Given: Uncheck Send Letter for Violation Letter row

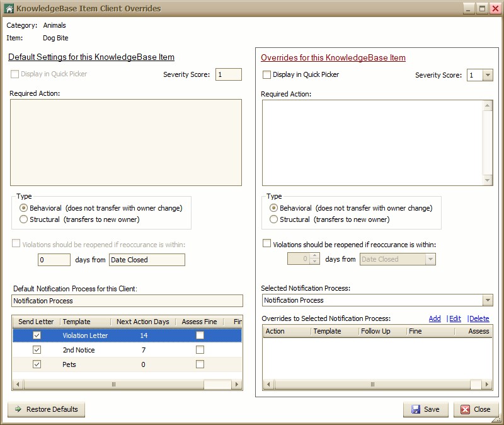Looking at the screenshot, I should (37, 335).
